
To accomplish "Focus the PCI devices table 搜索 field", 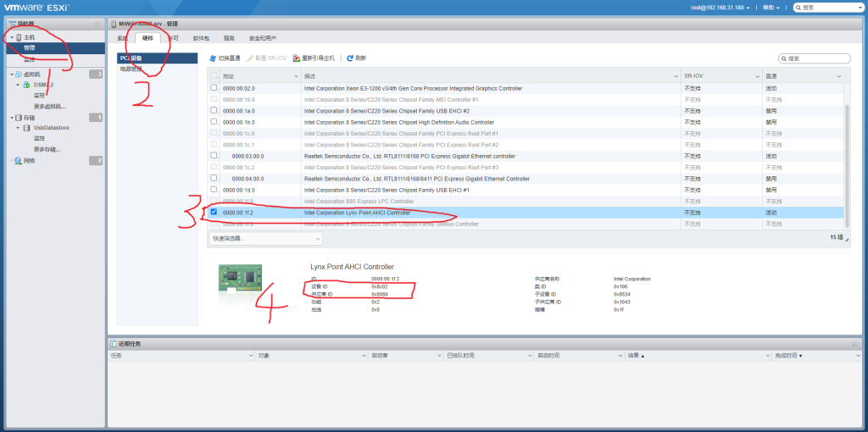I will coord(815,58).
